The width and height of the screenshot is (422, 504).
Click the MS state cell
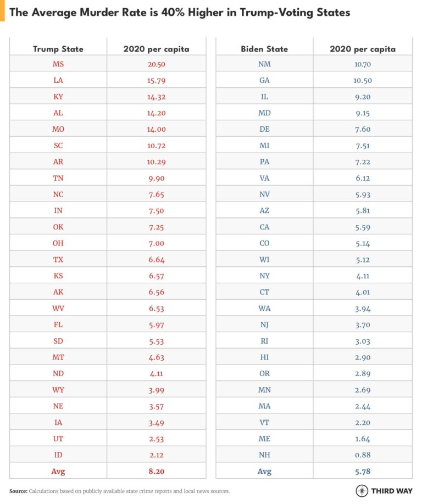pyautogui.click(x=58, y=64)
